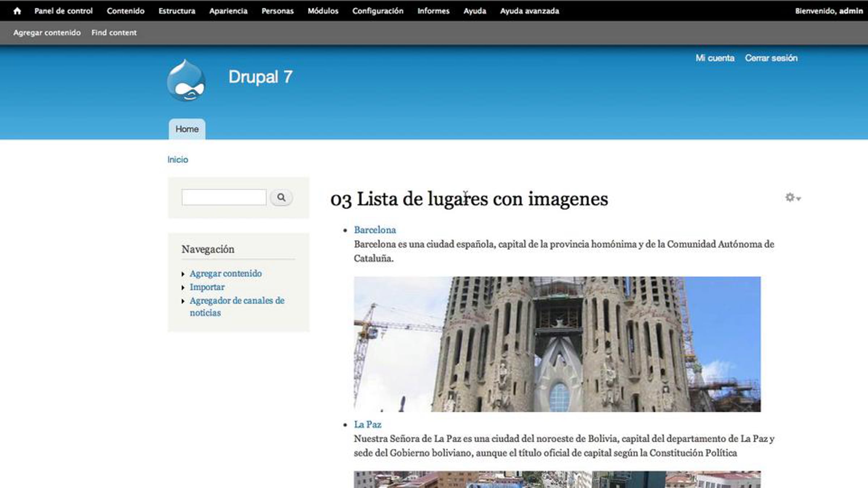Click the Sagrada Familia image

(557, 344)
